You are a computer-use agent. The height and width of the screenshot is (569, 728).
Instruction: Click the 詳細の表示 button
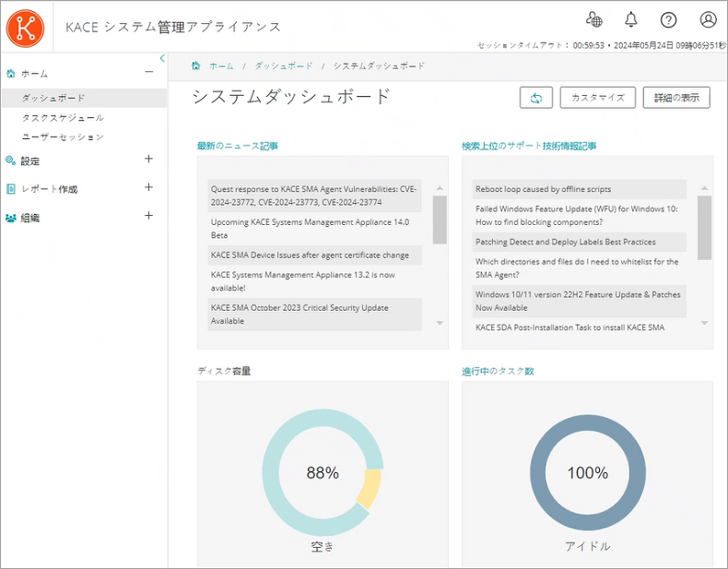click(676, 98)
